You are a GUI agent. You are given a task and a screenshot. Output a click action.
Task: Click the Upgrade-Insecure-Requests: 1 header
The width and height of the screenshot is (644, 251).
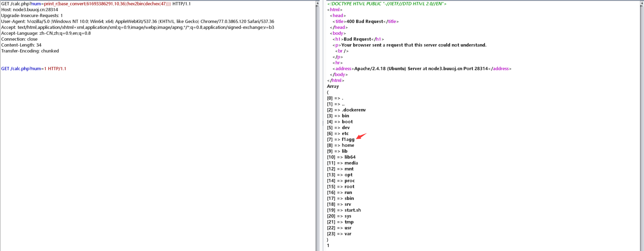coord(32,15)
